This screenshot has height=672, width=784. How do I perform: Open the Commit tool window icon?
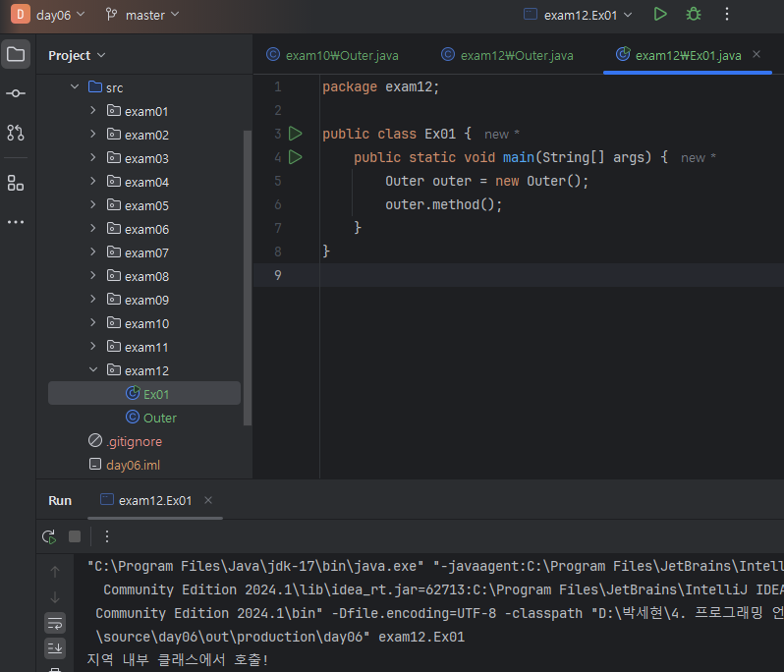[x=16, y=93]
